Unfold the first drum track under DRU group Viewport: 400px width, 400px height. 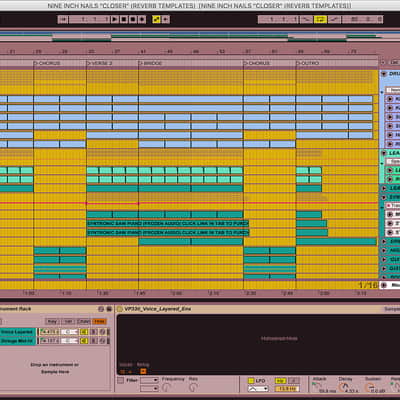[389, 99]
